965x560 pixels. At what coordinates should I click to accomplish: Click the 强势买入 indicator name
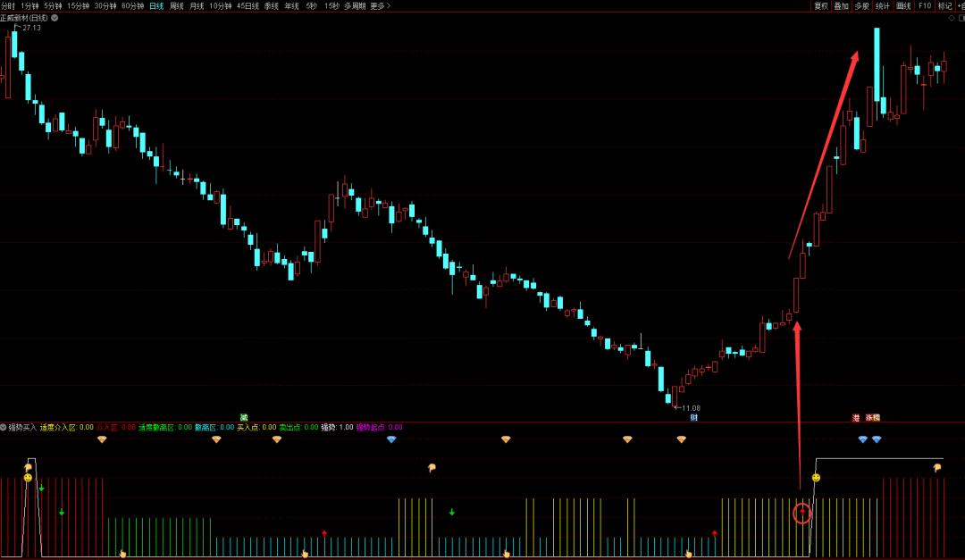coord(22,427)
